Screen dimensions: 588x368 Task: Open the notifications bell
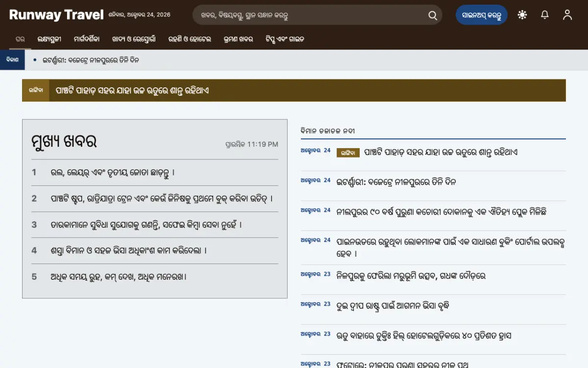(545, 15)
